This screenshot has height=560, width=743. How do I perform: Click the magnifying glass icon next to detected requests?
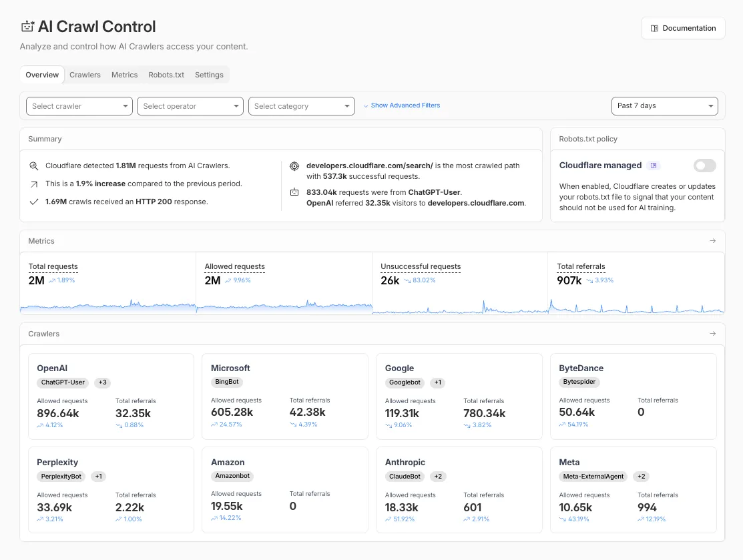(x=34, y=166)
